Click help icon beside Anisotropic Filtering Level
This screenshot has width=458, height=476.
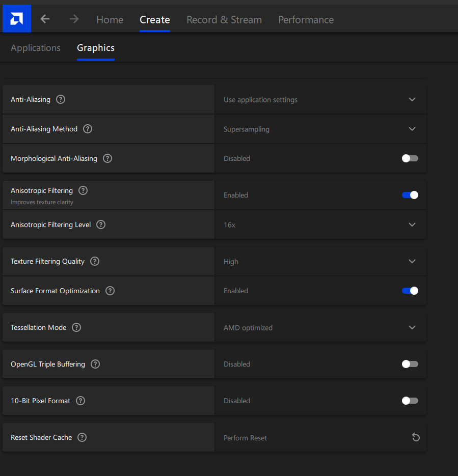[x=101, y=225]
